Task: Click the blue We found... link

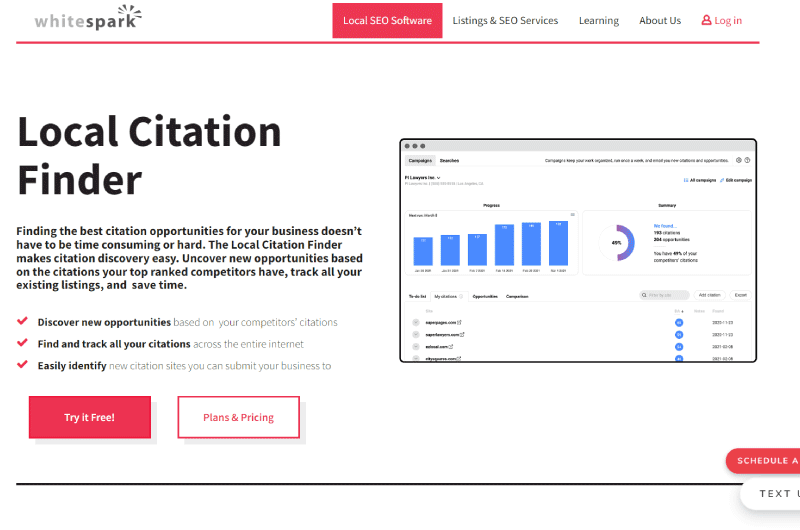Action: click(665, 226)
